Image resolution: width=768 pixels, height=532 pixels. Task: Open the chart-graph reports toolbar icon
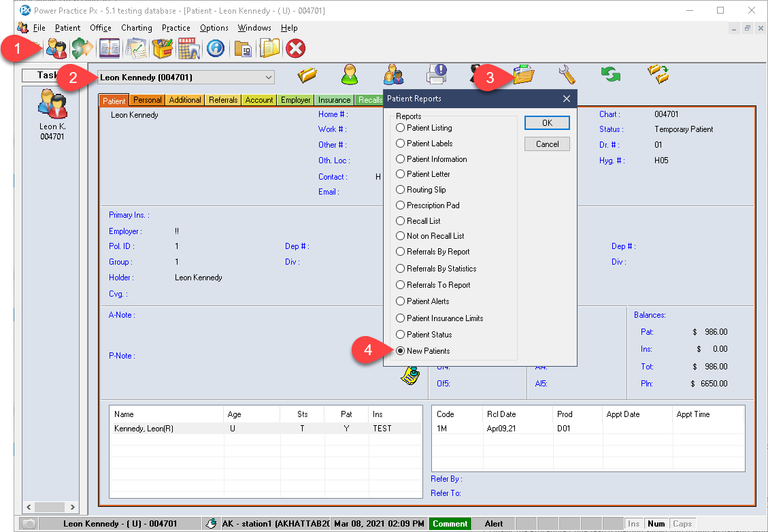click(x=135, y=48)
